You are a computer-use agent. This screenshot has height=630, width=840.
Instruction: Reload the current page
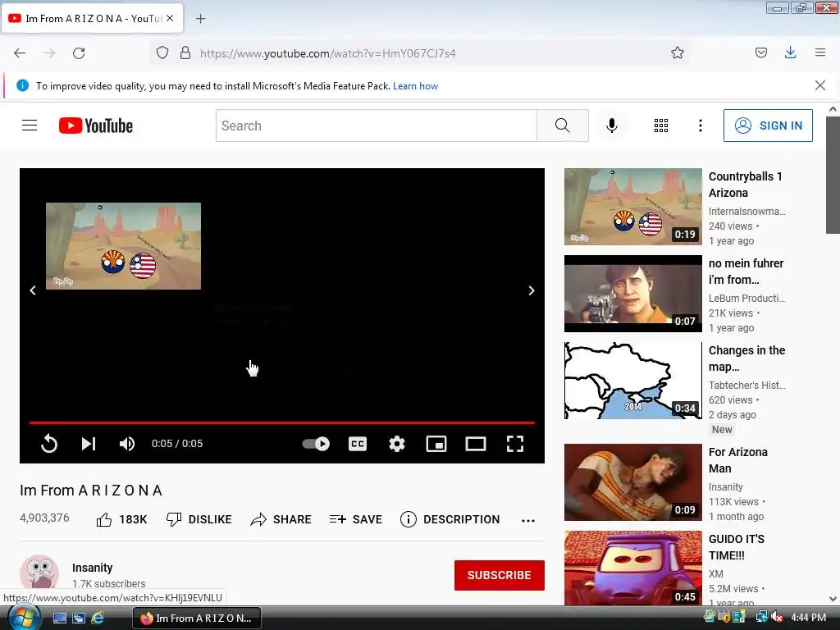coord(79,53)
